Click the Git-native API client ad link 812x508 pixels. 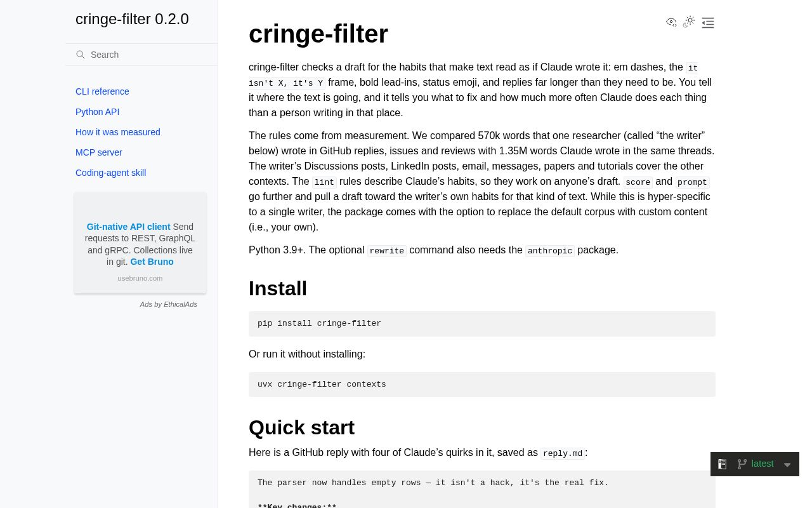click(129, 227)
